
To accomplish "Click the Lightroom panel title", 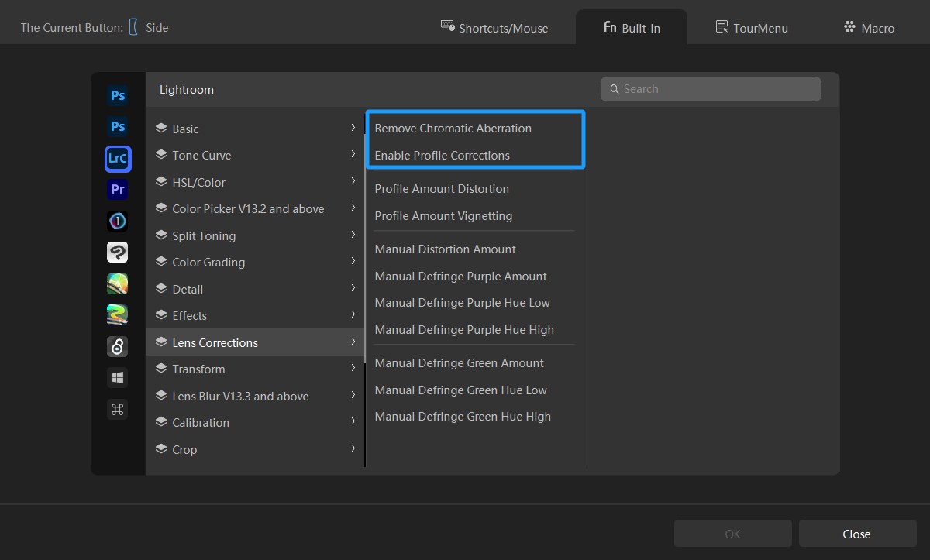I will [187, 90].
